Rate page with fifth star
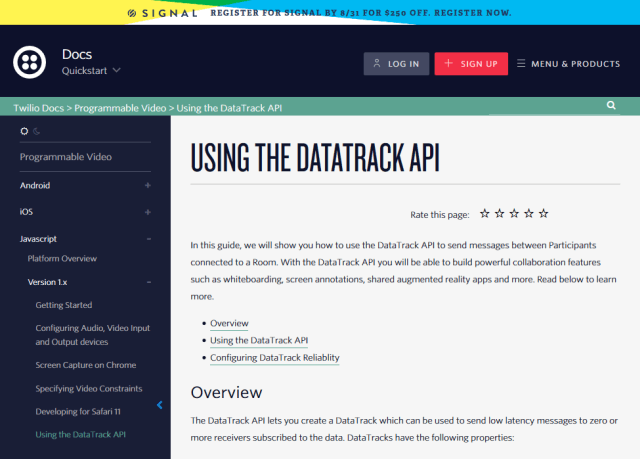This screenshot has height=459, width=640. pyautogui.click(x=544, y=213)
